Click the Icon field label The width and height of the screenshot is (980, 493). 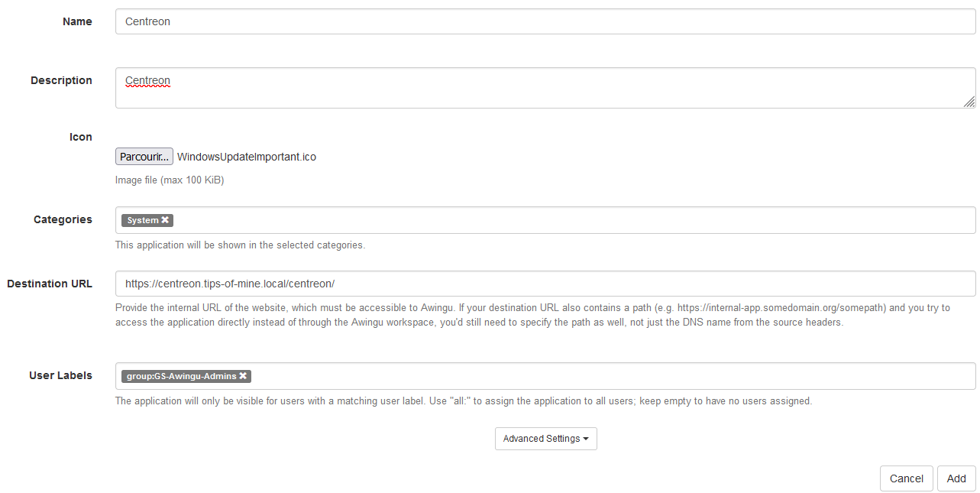tap(81, 137)
